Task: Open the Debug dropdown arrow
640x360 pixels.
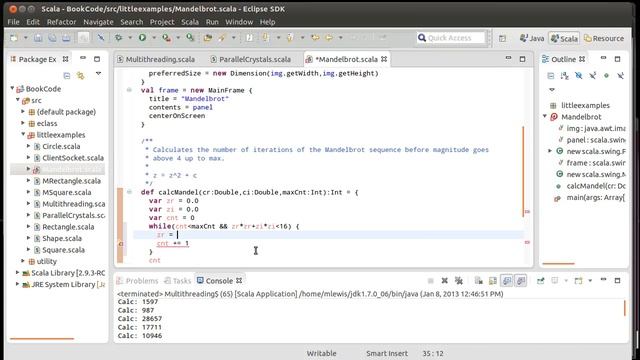Action: coord(130,38)
